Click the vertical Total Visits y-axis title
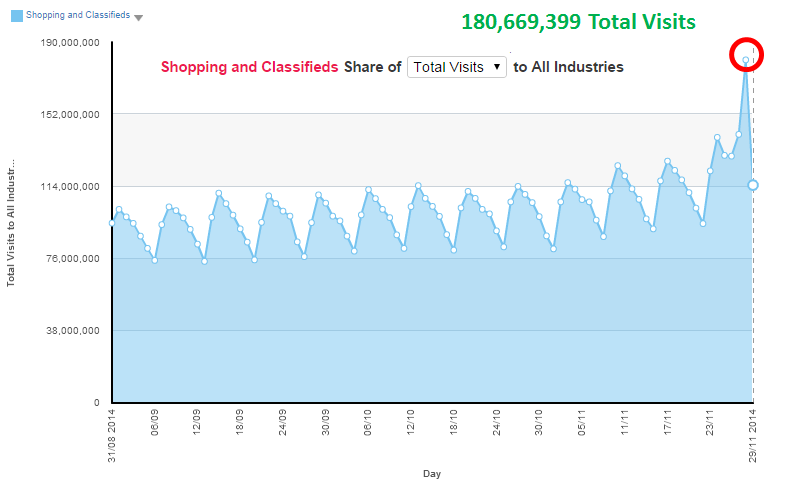This screenshot has height=482, width=790. pos(11,222)
